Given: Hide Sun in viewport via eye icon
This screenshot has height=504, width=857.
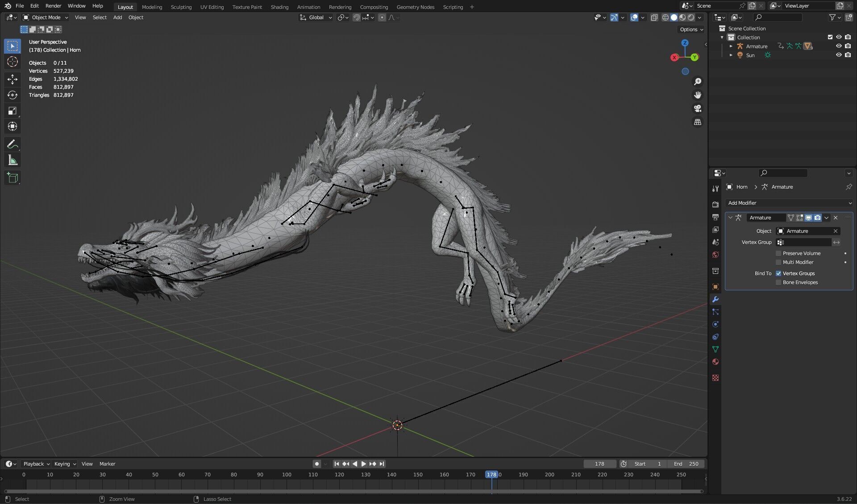Looking at the screenshot, I should click(x=839, y=55).
